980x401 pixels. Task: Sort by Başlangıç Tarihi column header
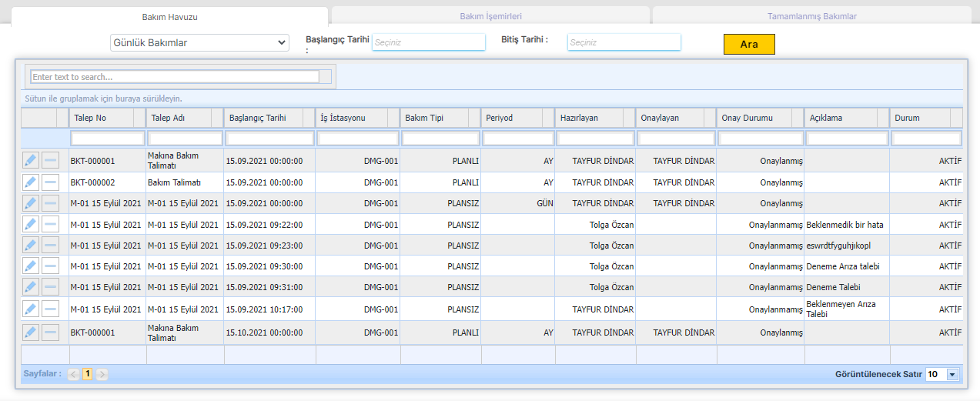269,118
